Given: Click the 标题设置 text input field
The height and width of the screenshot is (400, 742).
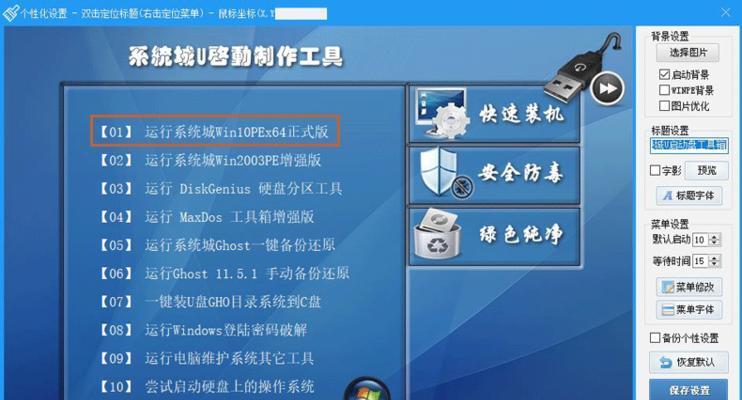Looking at the screenshot, I should (x=689, y=145).
